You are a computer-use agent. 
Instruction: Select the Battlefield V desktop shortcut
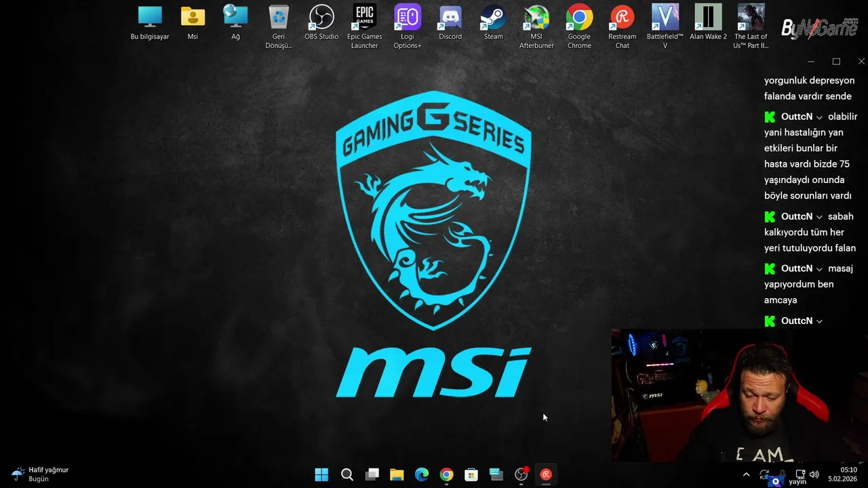(665, 26)
